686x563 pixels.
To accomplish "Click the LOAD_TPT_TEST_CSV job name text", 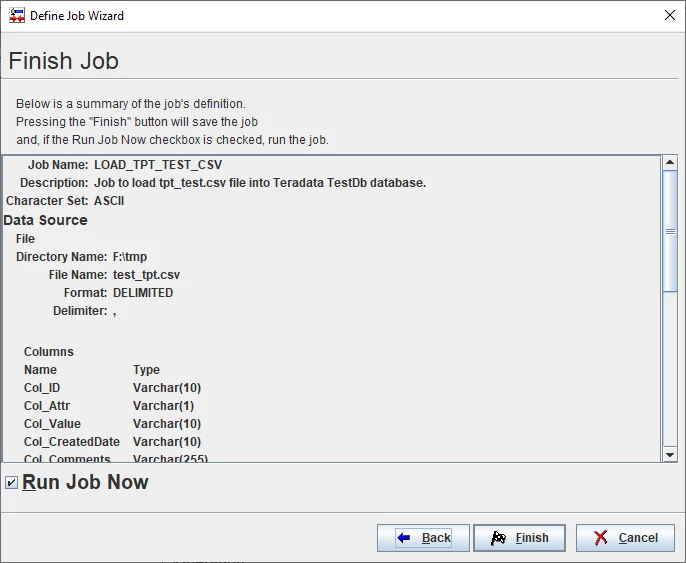I will click(x=158, y=165).
